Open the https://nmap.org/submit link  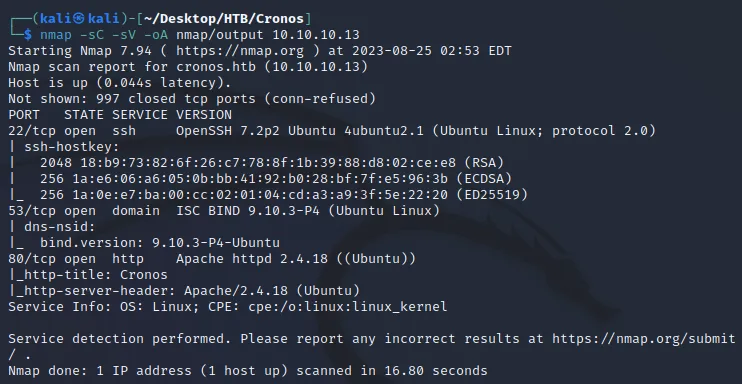tap(644, 339)
